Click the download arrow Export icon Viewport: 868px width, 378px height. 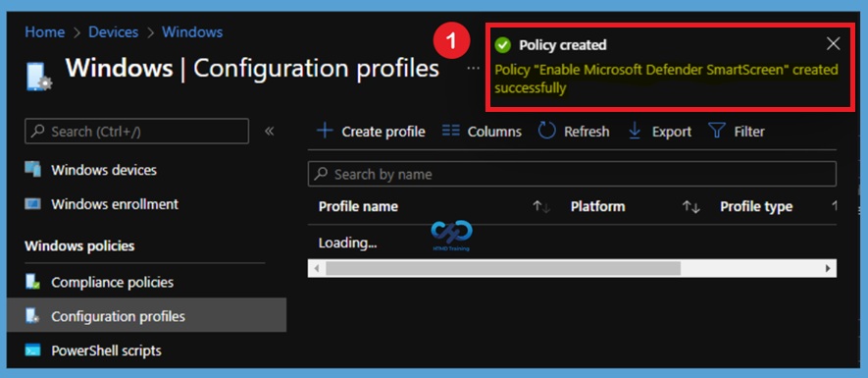point(635,131)
